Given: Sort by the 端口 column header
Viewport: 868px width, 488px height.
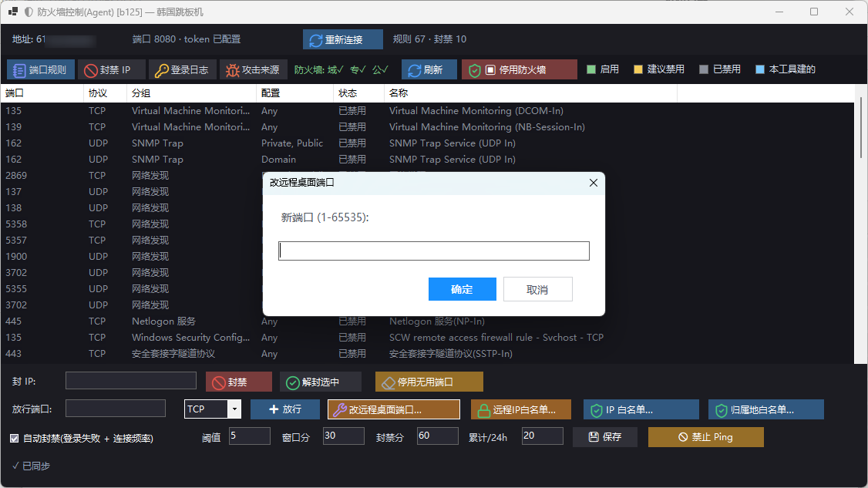Looking at the screenshot, I should 42,93.
